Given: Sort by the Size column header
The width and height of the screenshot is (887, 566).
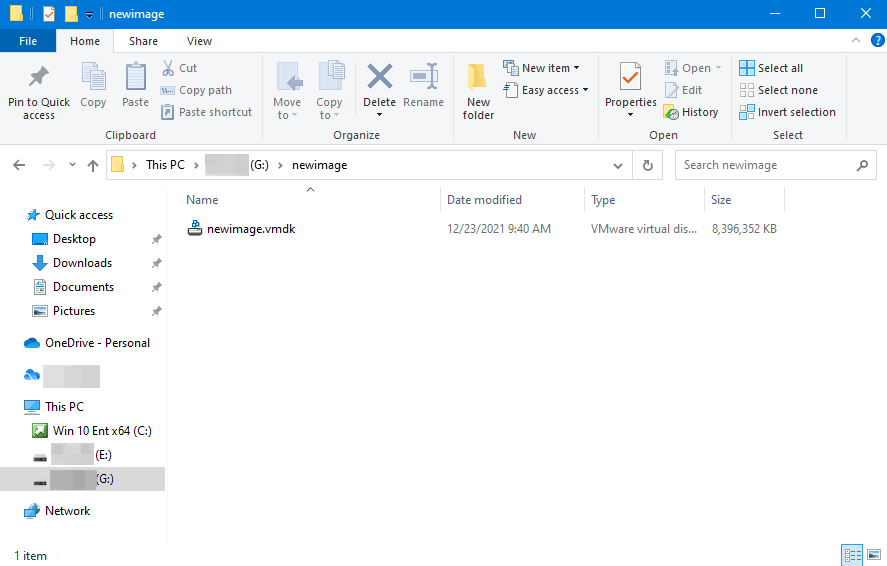Looking at the screenshot, I should (x=744, y=200).
